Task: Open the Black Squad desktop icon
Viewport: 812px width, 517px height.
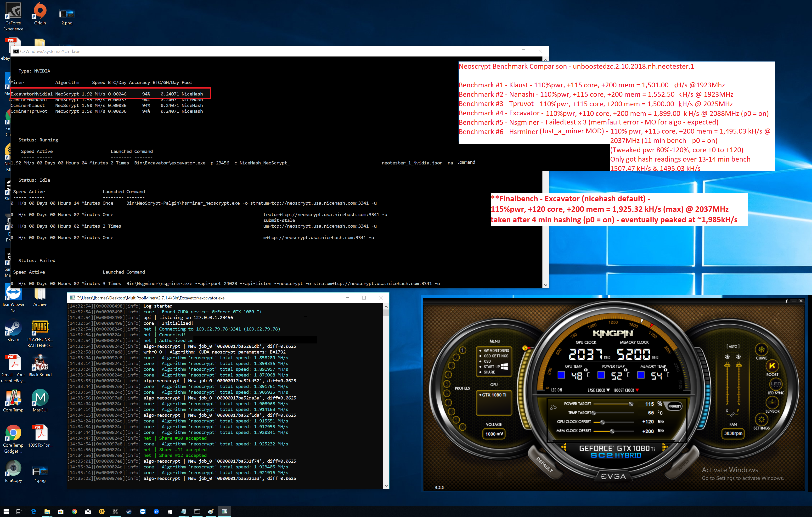Action: point(40,366)
